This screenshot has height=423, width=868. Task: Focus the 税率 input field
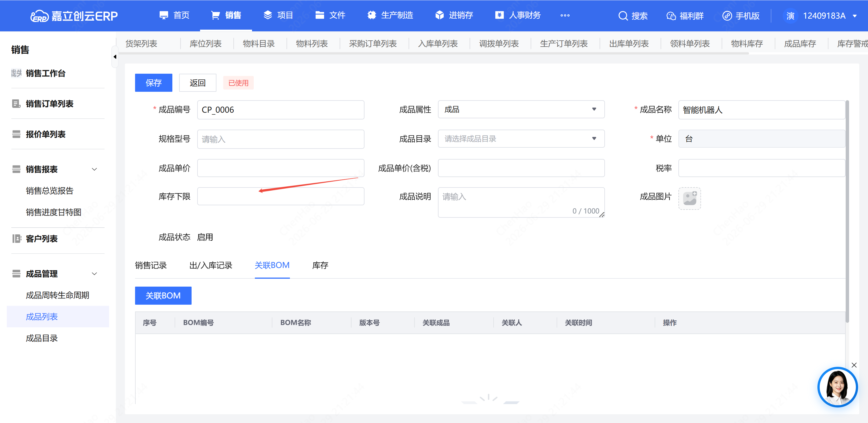[x=761, y=168]
